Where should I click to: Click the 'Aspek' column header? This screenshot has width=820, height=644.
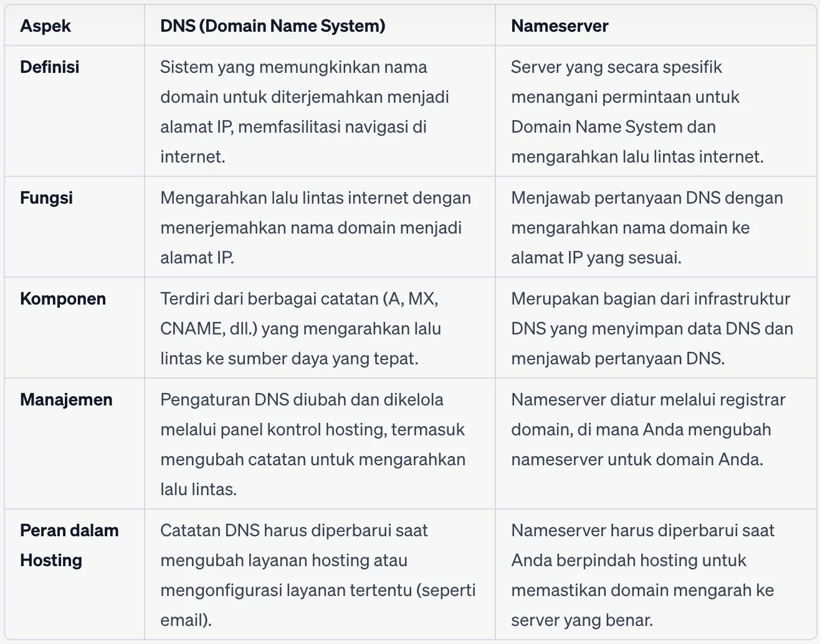[x=45, y=26]
